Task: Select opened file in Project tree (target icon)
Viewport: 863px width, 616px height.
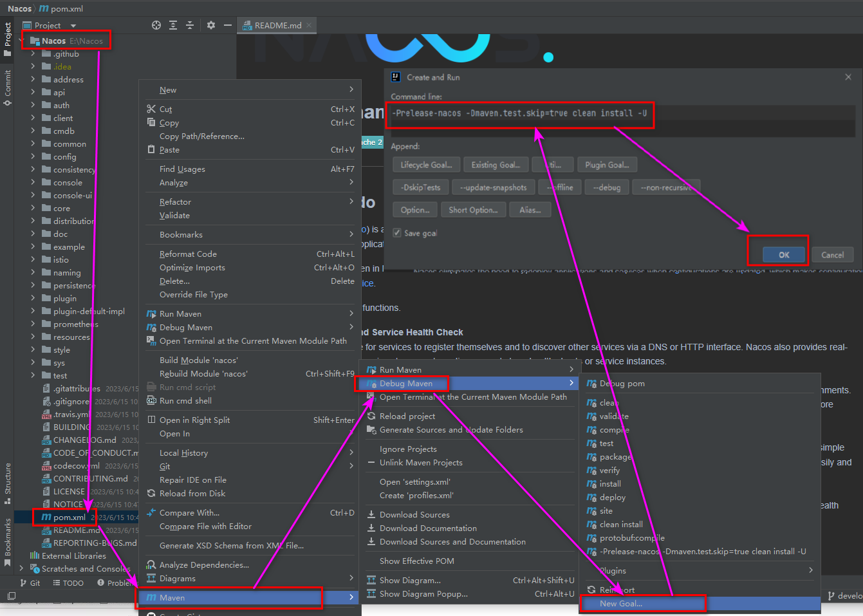Action: point(156,25)
